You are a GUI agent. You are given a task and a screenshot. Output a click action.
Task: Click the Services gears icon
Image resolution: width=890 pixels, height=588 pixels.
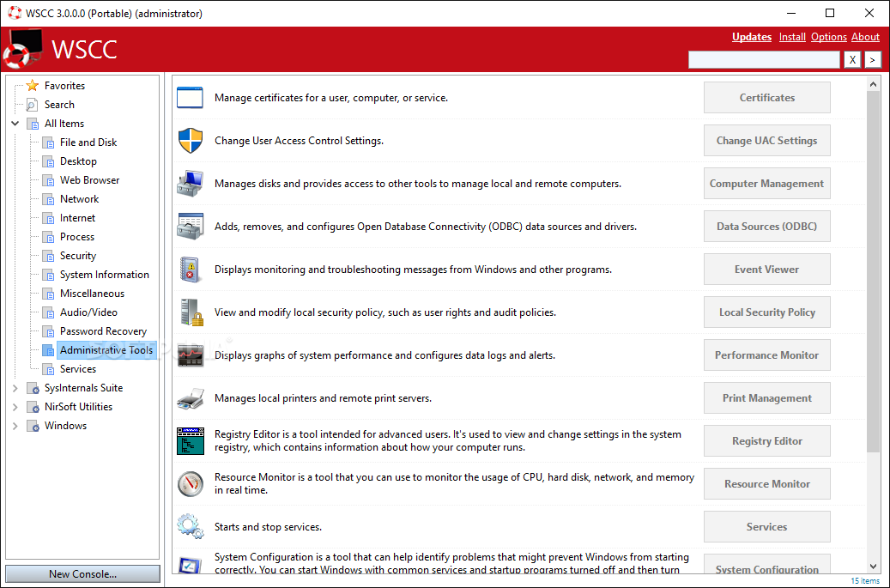pyautogui.click(x=191, y=527)
